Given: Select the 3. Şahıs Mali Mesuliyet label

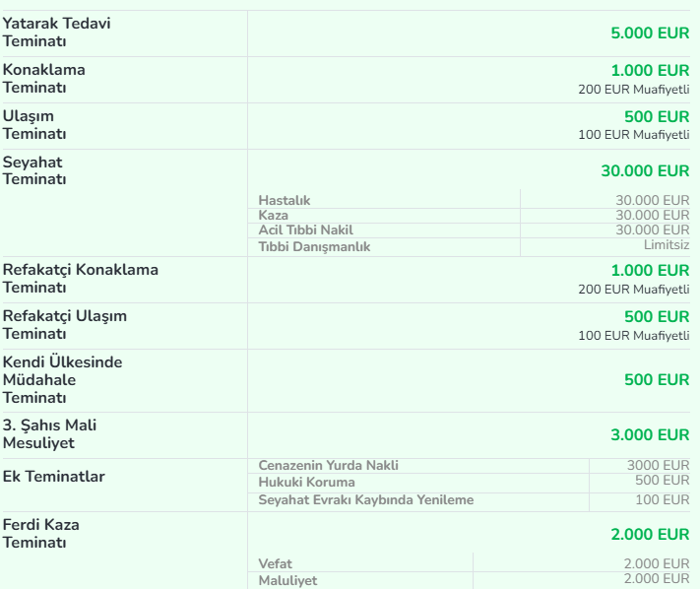Looking at the screenshot, I should (x=50, y=434).
